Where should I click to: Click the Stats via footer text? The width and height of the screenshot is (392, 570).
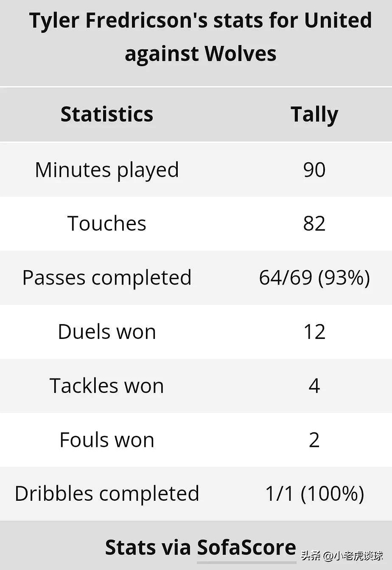tap(148, 547)
